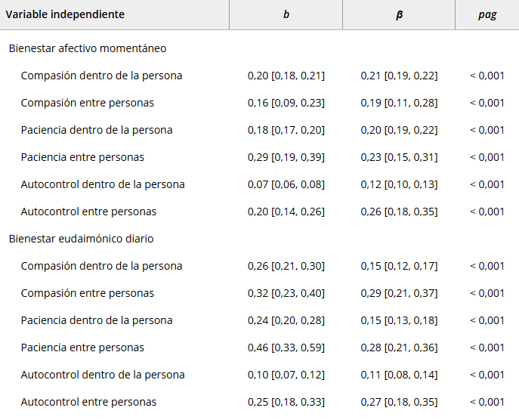Click the 'b' column header

pyautogui.click(x=286, y=14)
